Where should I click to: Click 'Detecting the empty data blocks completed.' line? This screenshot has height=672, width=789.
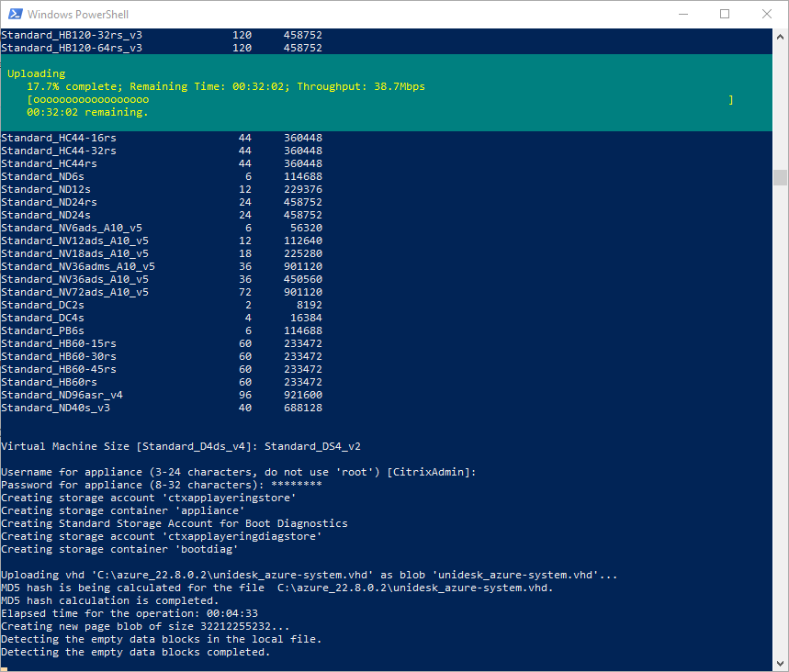tap(136, 652)
